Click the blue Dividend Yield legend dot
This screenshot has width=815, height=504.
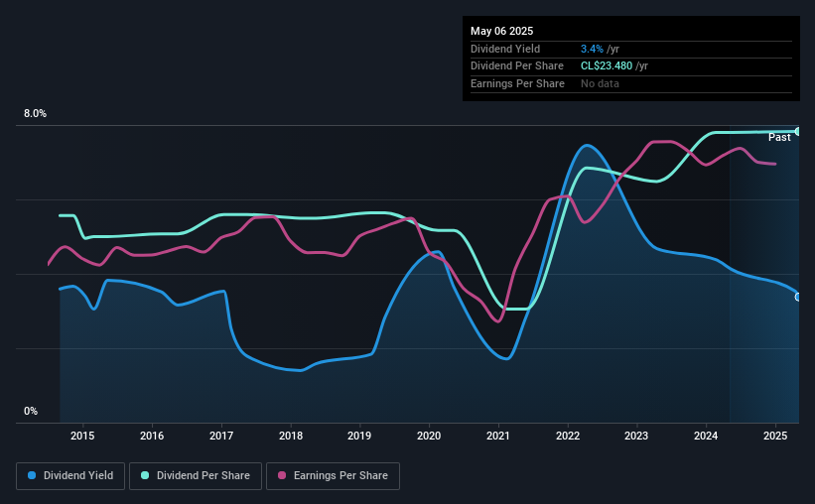click(x=32, y=475)
